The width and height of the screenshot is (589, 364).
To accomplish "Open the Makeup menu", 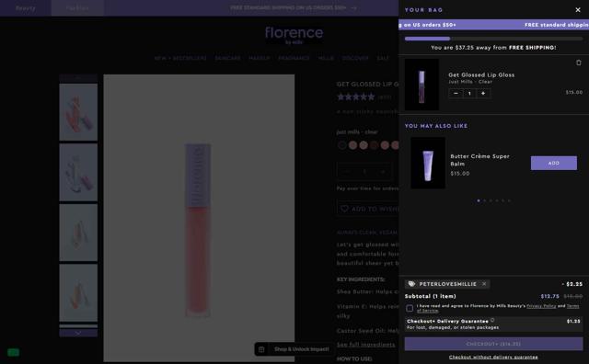I will pos(260,58).
